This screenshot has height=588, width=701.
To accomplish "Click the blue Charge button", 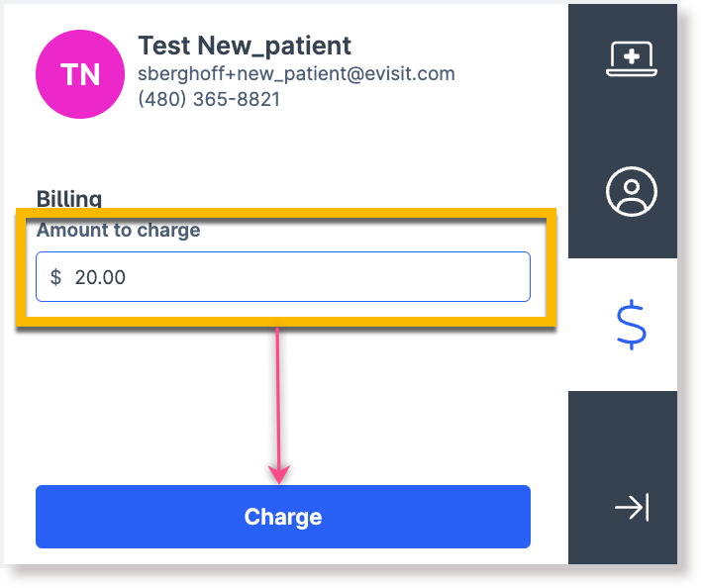I will [283, 517].
